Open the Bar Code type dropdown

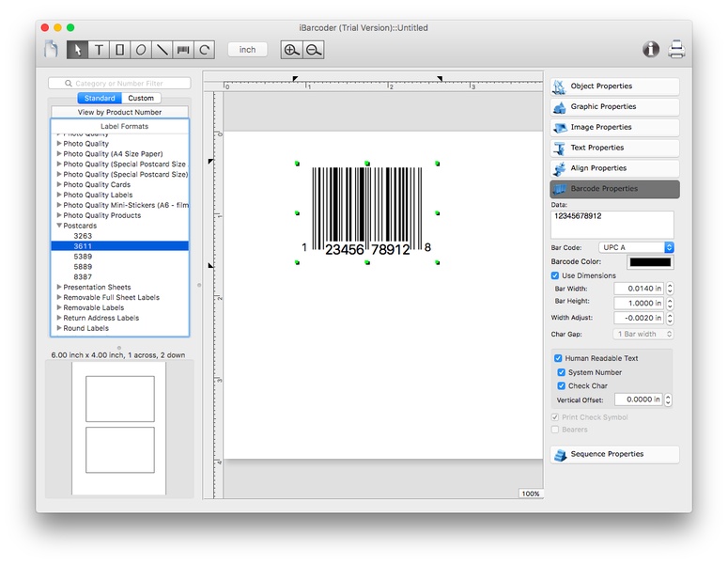[x=637, y=247]
